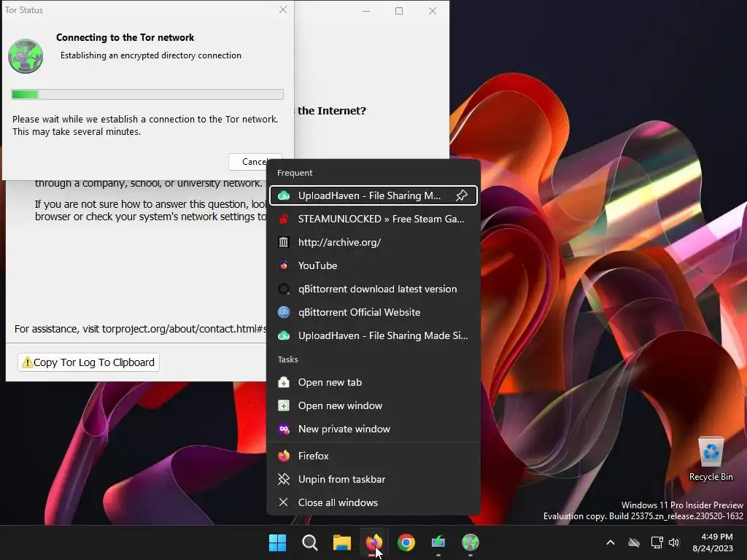Choose New private window task
This screenshot has height=560, width=747.
(x=373, y=429)
